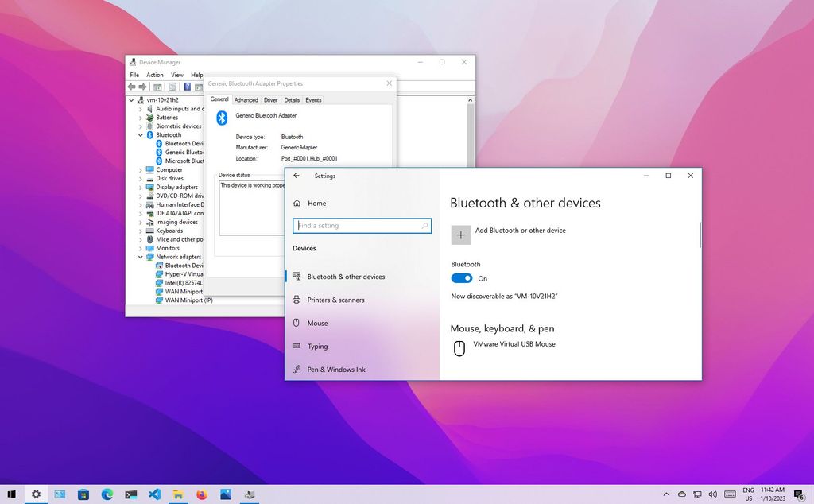Click Add Bluetooth or other device
The image size is (814, 504).
[521, 231]
